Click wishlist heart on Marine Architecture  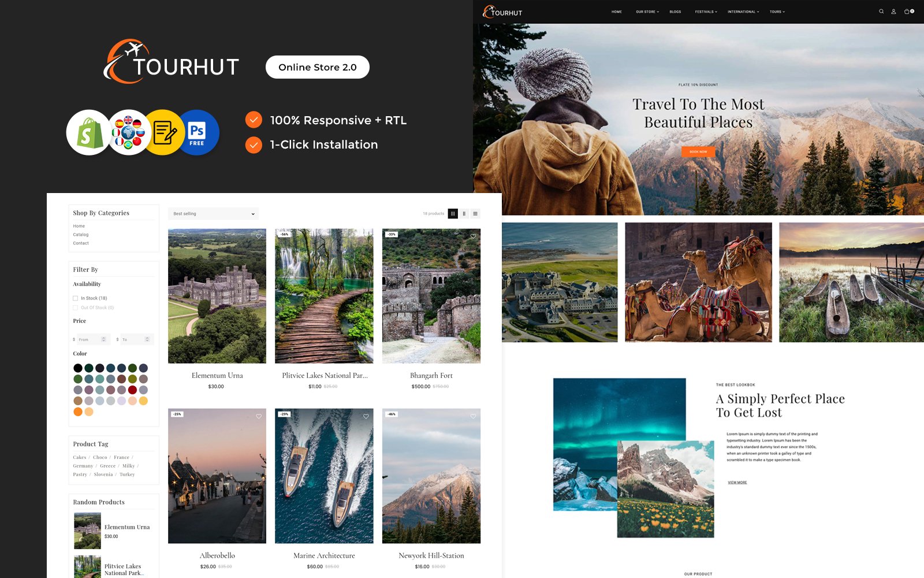pos(366,416)
